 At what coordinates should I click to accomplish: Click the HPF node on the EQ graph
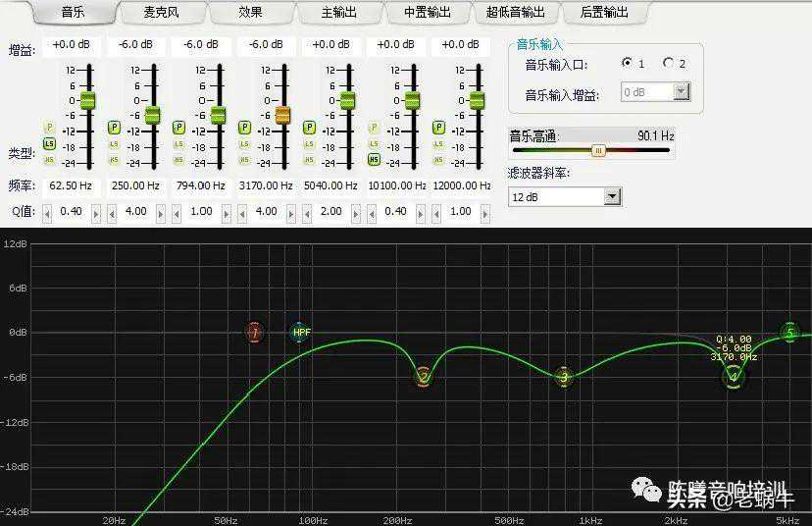301,333
